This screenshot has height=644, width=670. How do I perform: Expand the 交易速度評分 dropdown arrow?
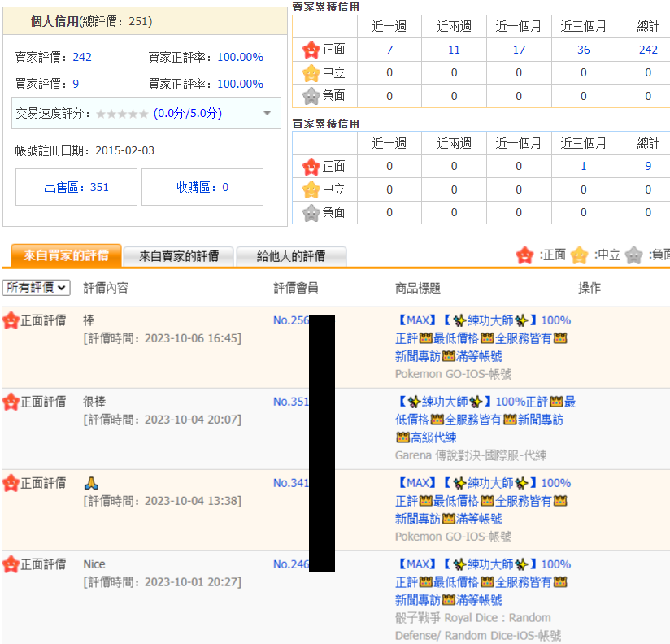(x=267, y=113)
